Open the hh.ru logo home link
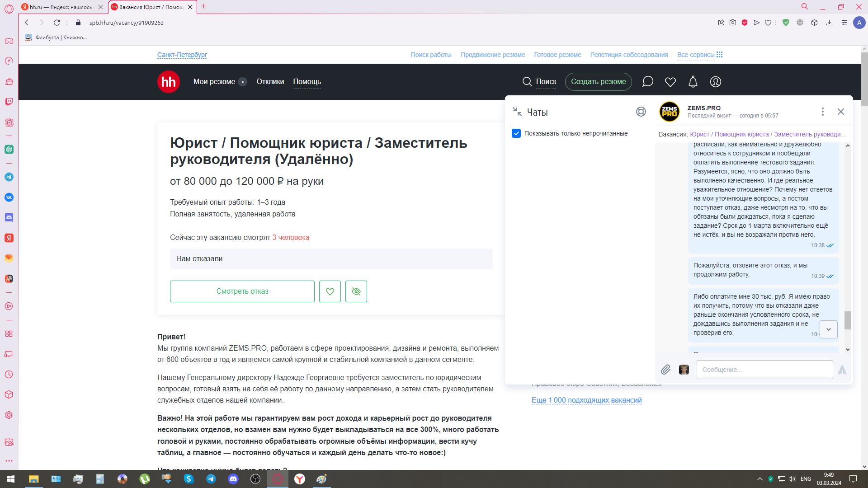 tap(169, 82)
